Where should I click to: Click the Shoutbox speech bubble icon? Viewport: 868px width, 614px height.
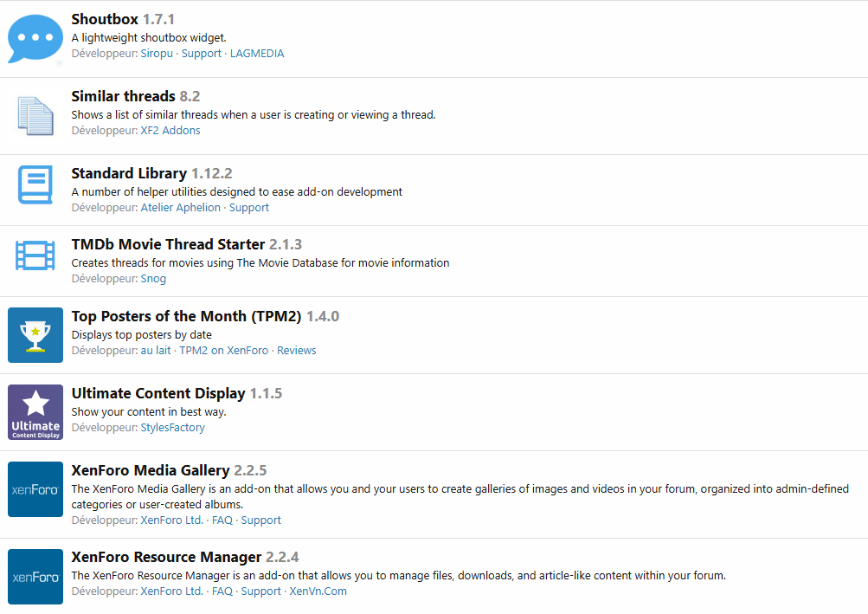tap(35, 38)
